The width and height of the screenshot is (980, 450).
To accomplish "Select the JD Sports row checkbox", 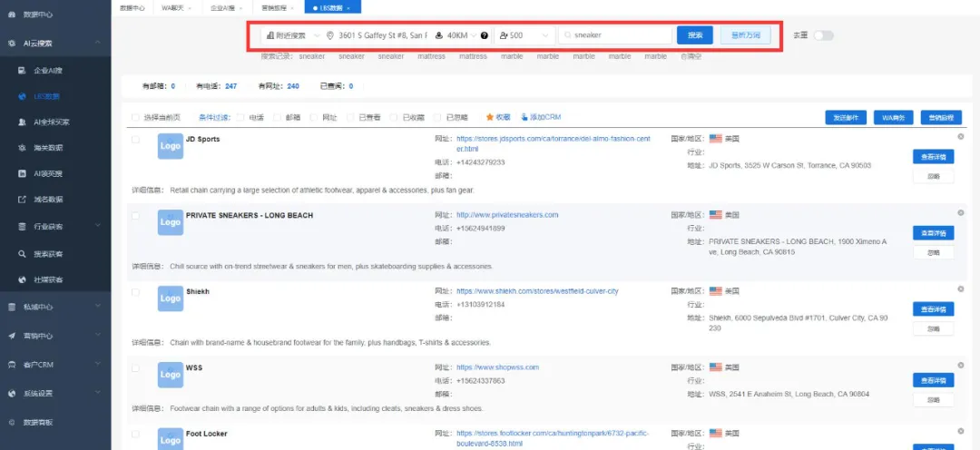I will tap(135, 140).
